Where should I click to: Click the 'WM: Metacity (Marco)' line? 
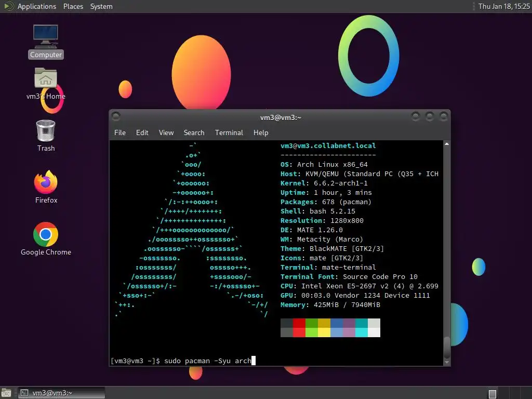[x=322, y=240]
